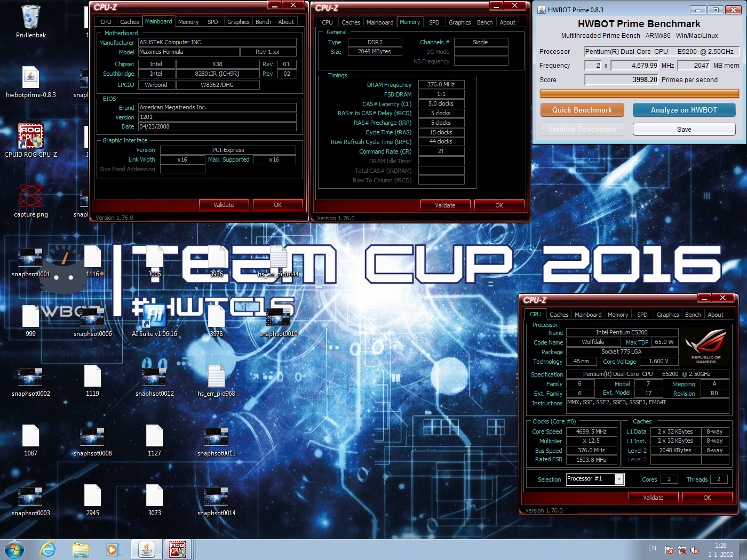Click Core Voltage value 1.600 V
747x560 pixels.
click(x=658, y=361)
